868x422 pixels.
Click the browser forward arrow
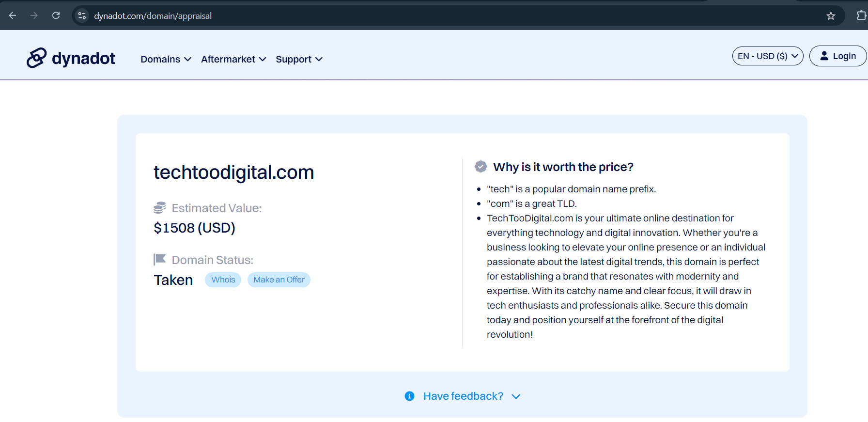pos(34,16)
